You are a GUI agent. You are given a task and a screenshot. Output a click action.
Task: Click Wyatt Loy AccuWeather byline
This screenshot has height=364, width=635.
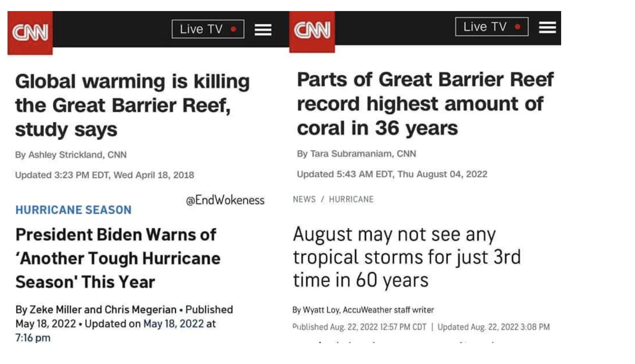(x=363, y=310)
